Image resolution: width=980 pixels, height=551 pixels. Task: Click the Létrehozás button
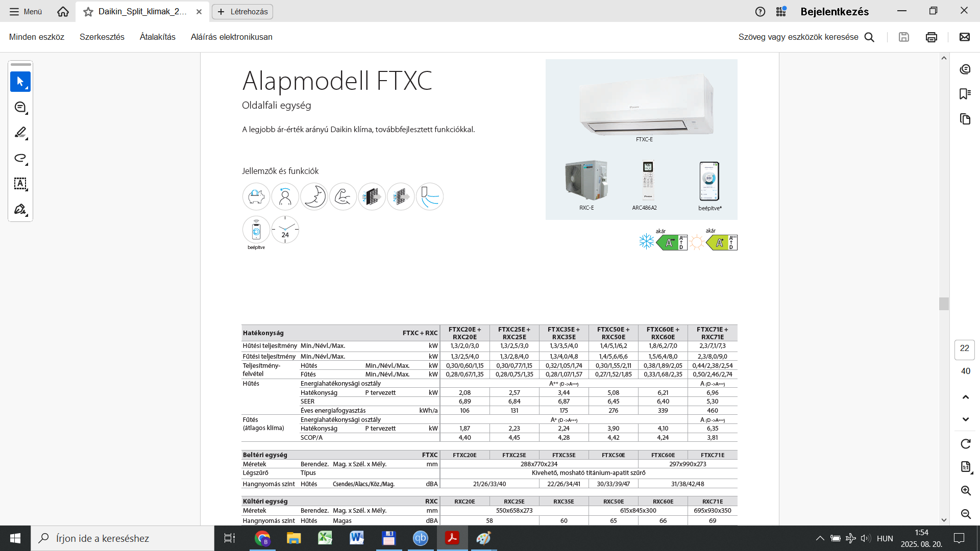click(x=242, y=12)
